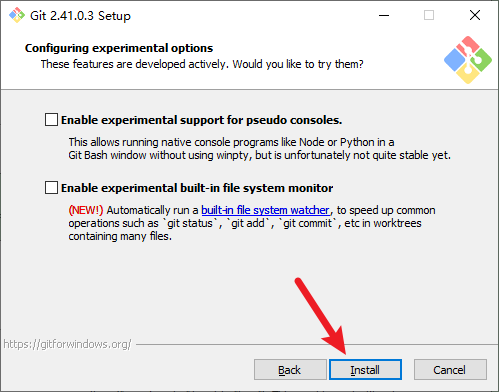Go back with the Back button
The image size is (499, 392).
tap(290, 370)
